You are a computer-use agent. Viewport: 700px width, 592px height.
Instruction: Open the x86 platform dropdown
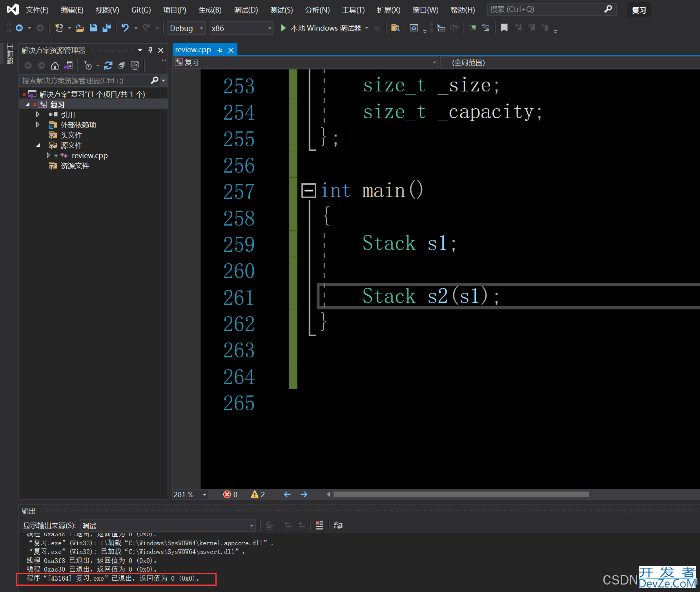click(242, 28)
